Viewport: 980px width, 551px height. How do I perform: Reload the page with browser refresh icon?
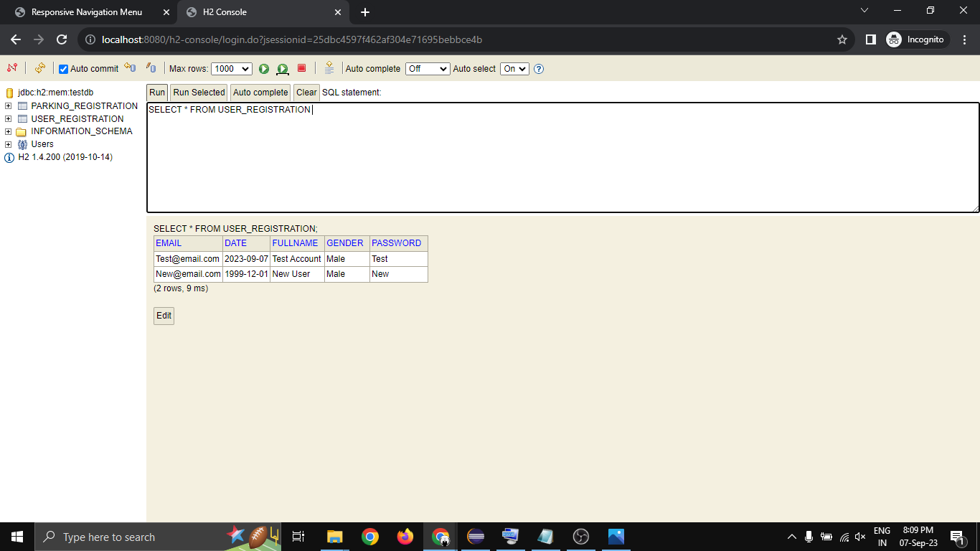pos(62,39)
